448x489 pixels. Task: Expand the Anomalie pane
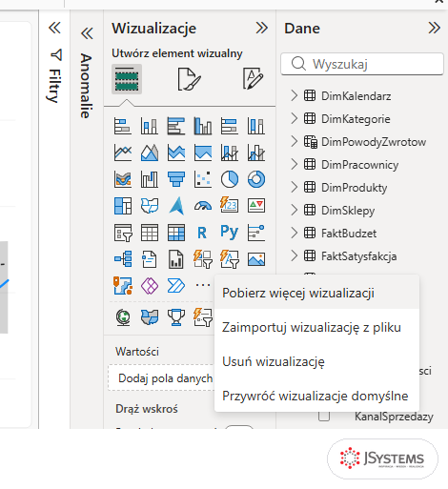click(87, 33)
